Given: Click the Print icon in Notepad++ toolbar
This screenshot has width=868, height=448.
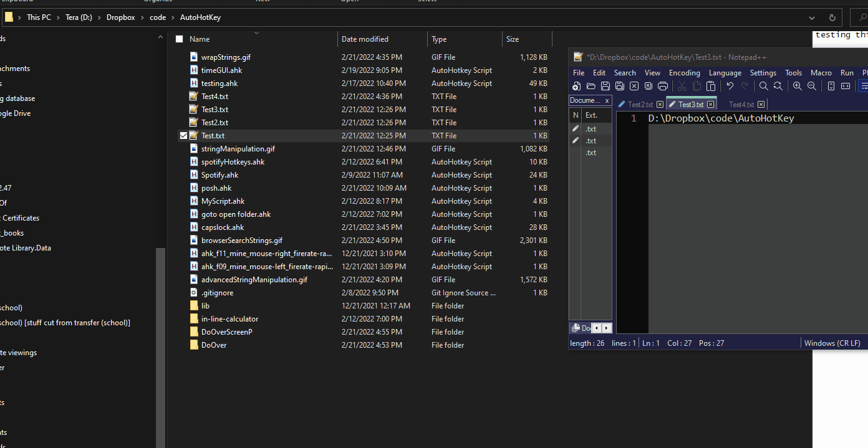Looking at the screenshot, I should (663, 87).
